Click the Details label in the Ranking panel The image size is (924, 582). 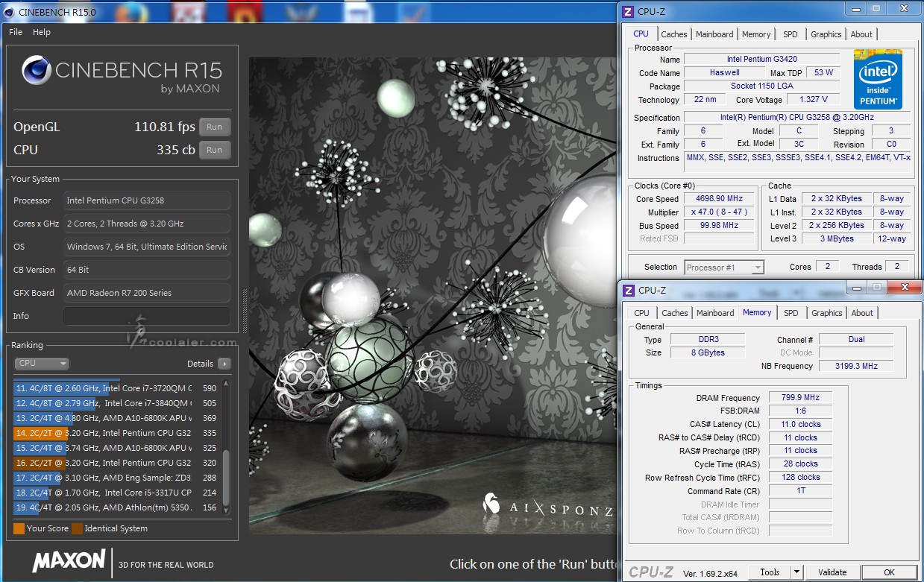200,364
